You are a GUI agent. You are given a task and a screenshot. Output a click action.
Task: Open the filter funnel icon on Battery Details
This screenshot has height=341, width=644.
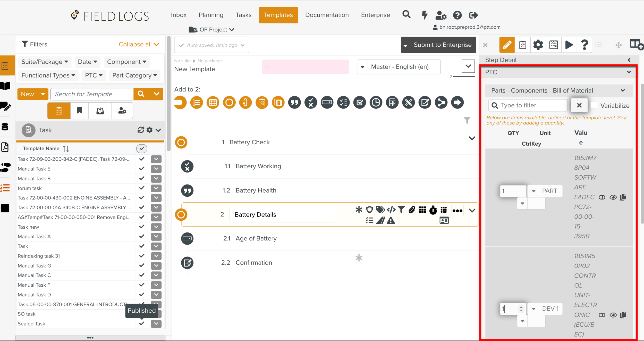(401, 210)
